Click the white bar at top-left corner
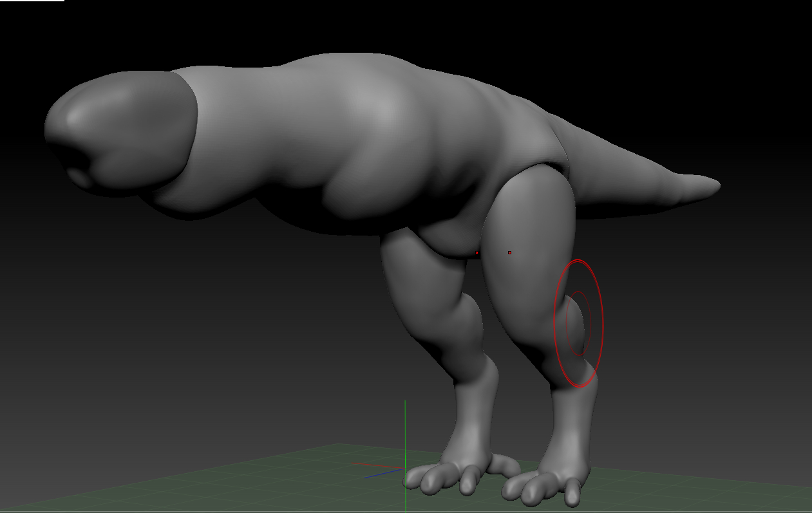812x513 pixels. click(x=32, y=1)
